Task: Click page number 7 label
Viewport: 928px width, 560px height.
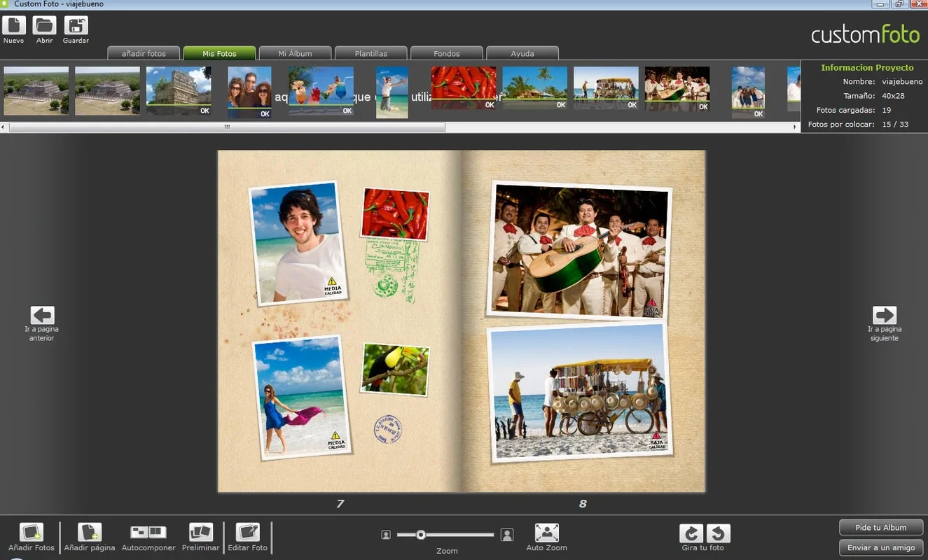Action: 340,503
